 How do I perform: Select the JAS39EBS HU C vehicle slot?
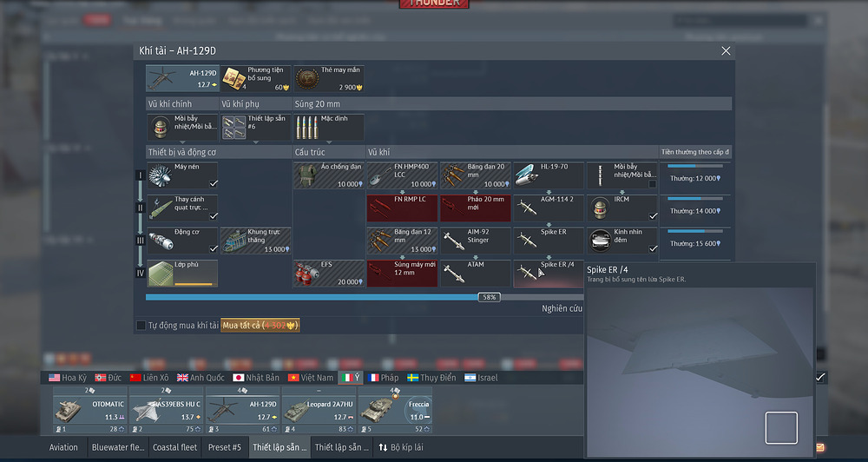pyautogui.click(x=167, y=411)
